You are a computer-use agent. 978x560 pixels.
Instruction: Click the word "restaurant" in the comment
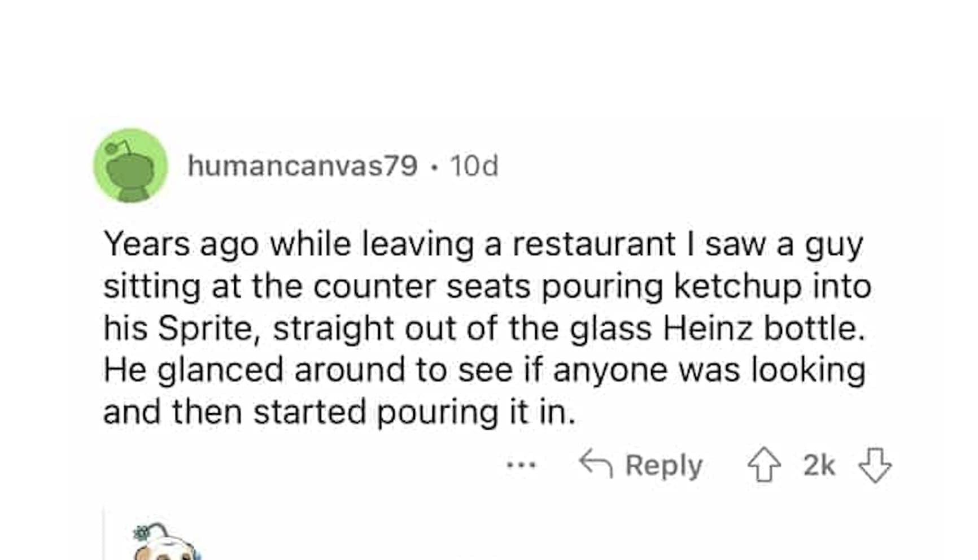click(593, 244)
